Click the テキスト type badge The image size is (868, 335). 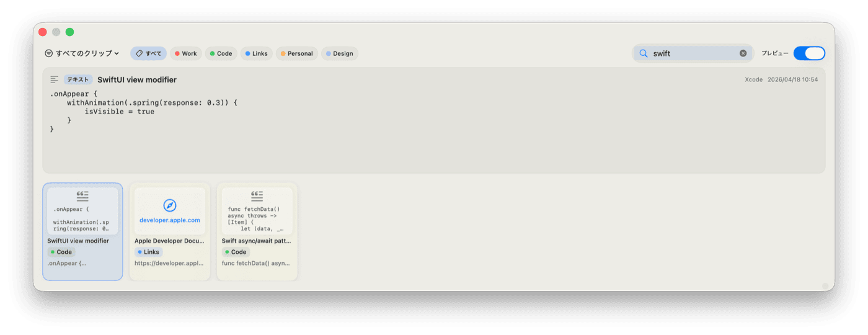pos(78,79)
